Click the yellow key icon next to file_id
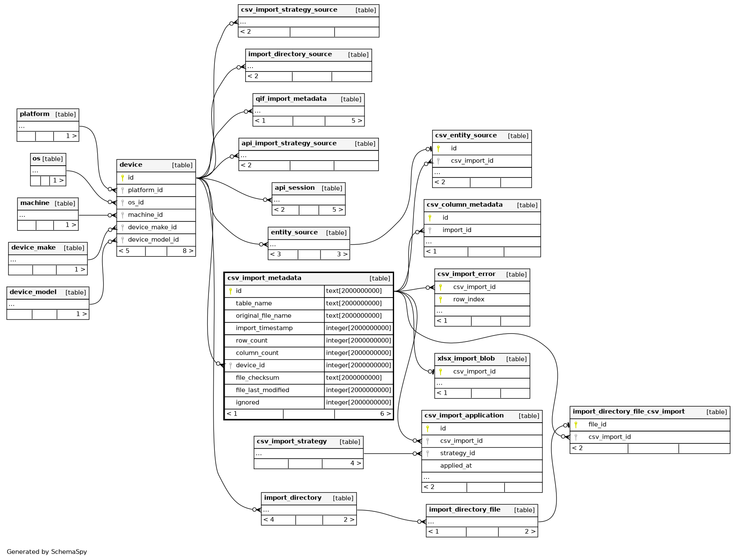 pos(576,425)
